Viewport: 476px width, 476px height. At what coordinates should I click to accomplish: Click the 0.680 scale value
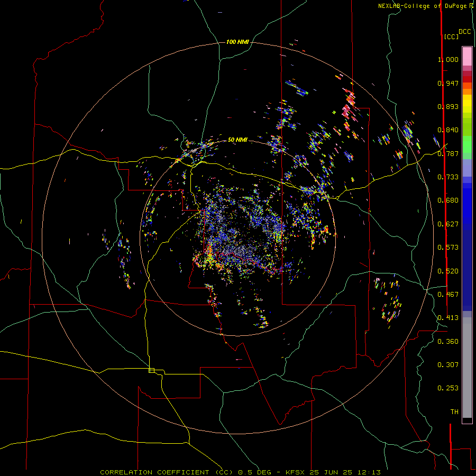click(448, 200)
